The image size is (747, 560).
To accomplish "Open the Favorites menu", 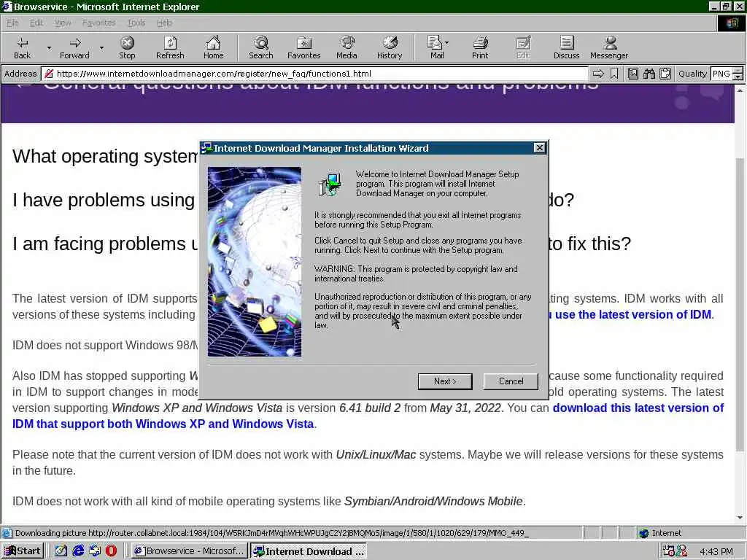I will click(x=98, y=23).
